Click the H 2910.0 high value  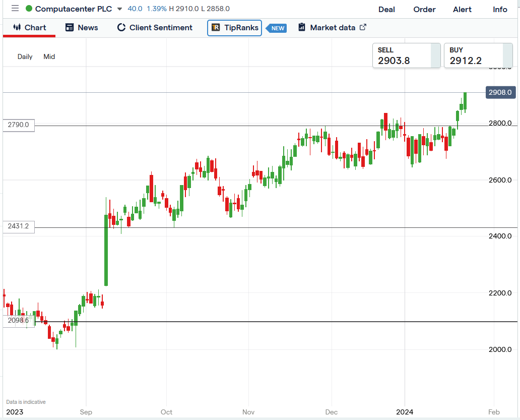pyautogui.click(x=184, y=9)
